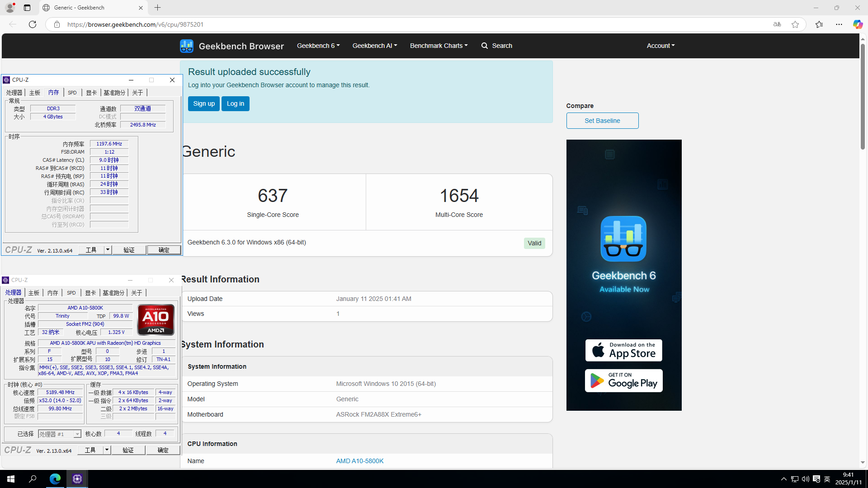Go back using browser back arrow
The height and width of the screenshot is (488, 868).
13,24
